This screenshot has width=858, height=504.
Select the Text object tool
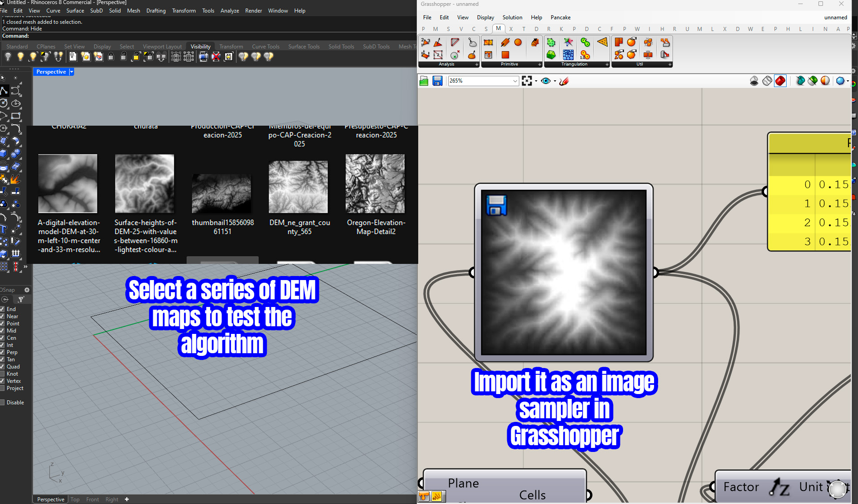pyautogui.click(x=4, y=229)
